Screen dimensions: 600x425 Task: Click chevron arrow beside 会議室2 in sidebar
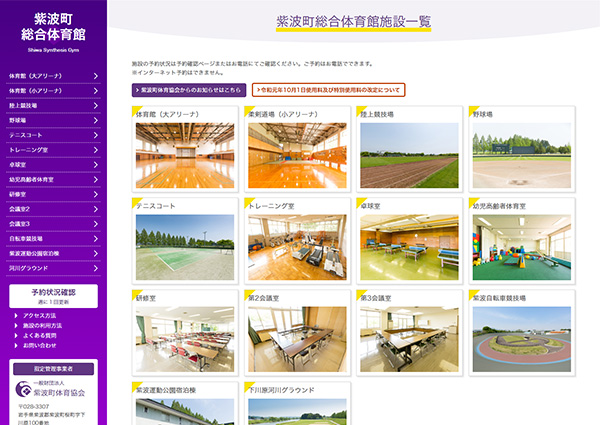[x=96, y=209]
